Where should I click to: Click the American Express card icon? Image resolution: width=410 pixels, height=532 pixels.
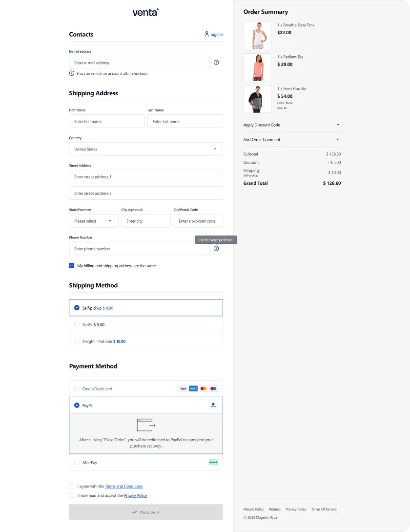point(193,388)
